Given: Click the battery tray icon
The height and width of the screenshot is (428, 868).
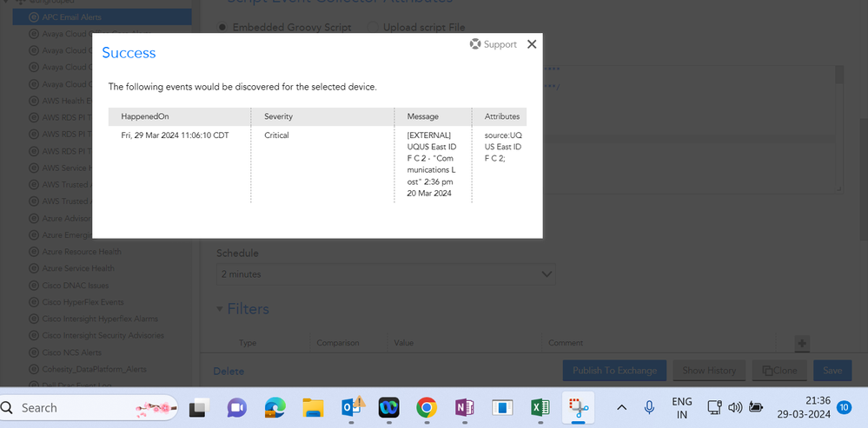Looking at the screenshot, I should (755, 407).
